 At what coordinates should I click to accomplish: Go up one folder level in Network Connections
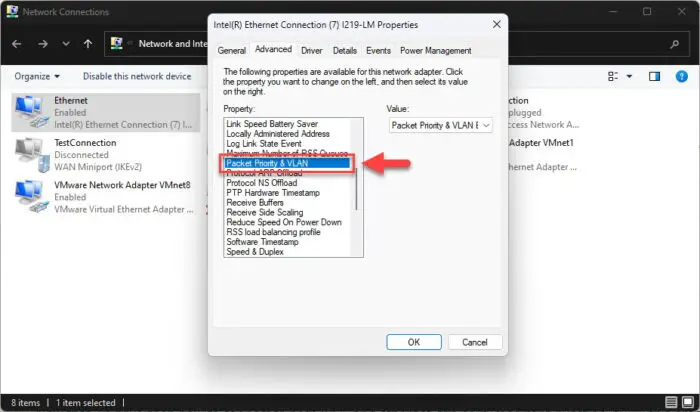(88, 44)
